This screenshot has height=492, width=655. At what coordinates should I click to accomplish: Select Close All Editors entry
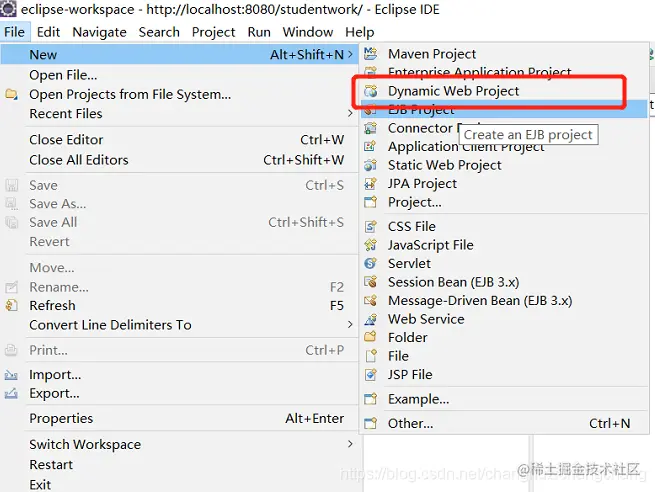click(x=180, y=160)
